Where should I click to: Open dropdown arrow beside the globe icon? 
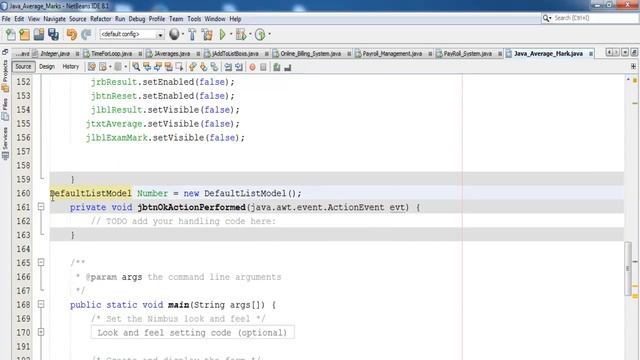(x=182, y=35)
